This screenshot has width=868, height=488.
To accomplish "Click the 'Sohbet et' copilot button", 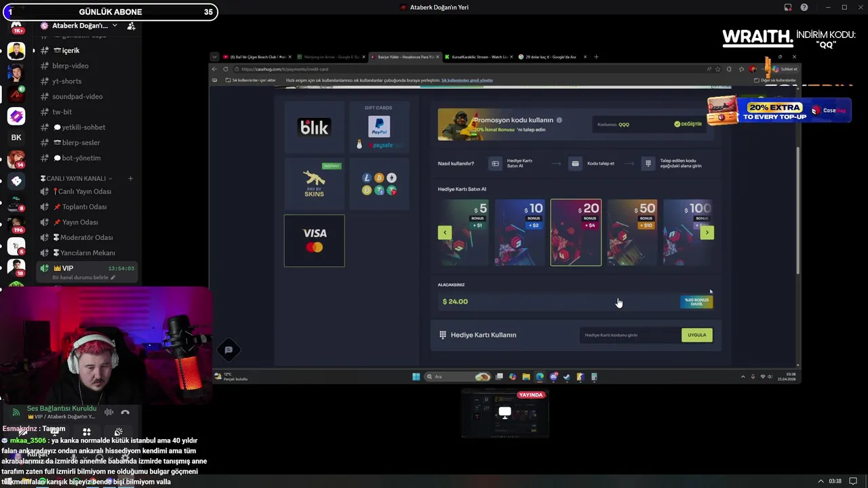I will [785, 69].
